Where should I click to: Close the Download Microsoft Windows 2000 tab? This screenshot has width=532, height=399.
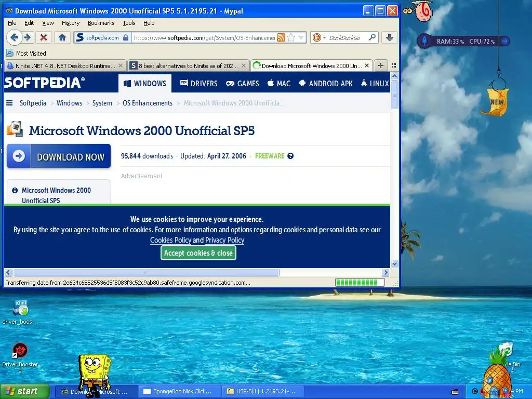coord(367,66)
